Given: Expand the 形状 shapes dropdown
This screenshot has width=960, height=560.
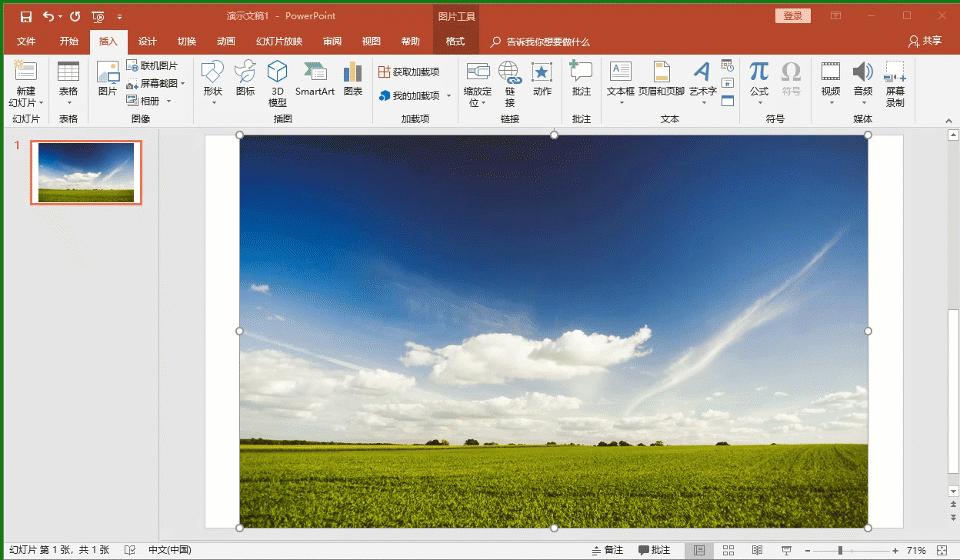Looking at the screenshot, I should [212, 102].
